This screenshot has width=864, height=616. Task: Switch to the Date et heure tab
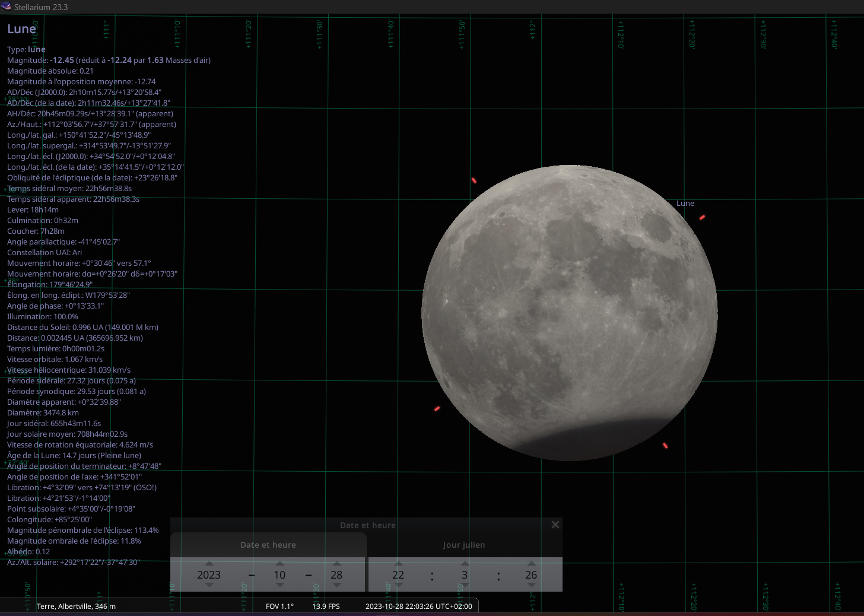268,545
